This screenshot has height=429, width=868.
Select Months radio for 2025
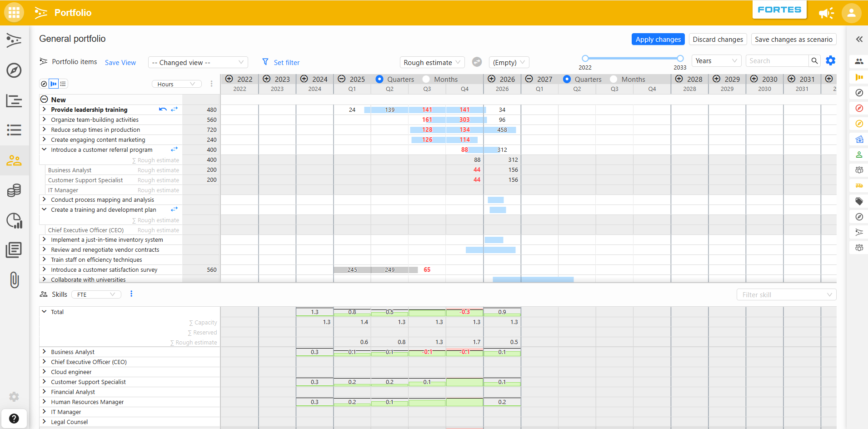[426, 79]
